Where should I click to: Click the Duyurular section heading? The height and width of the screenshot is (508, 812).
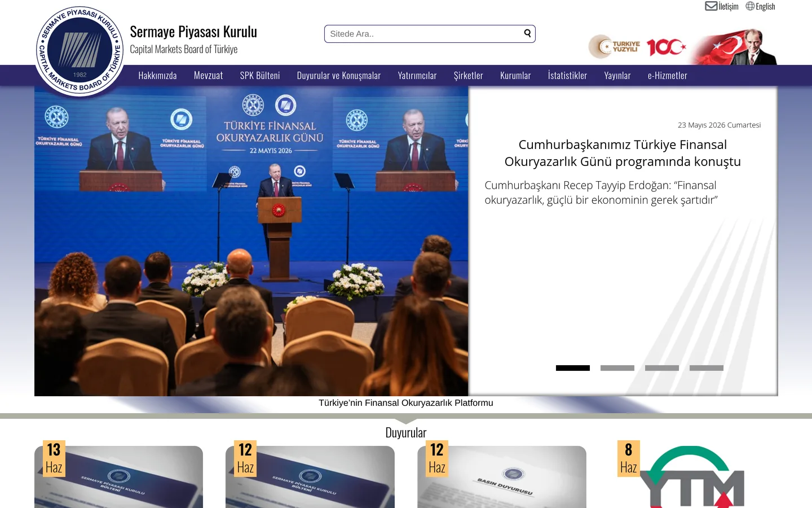click(x=406, y=433)
